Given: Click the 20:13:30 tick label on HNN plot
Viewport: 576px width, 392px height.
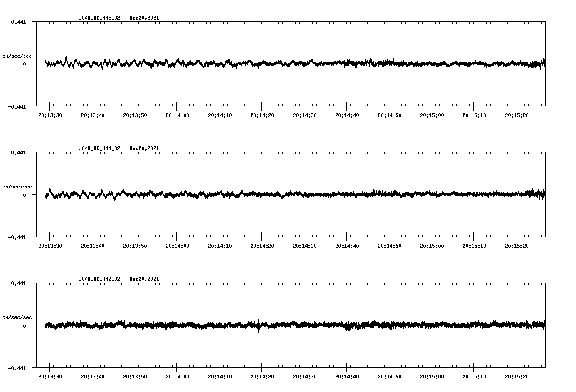Looking at the screenshot, I should click(x=50, y=246).
